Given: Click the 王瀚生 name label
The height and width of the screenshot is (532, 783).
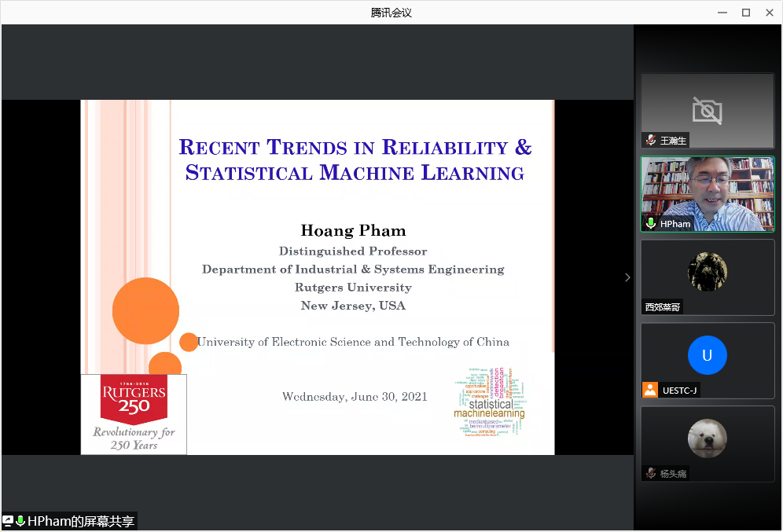Looking at the screenshot, I should click(673, 141).
